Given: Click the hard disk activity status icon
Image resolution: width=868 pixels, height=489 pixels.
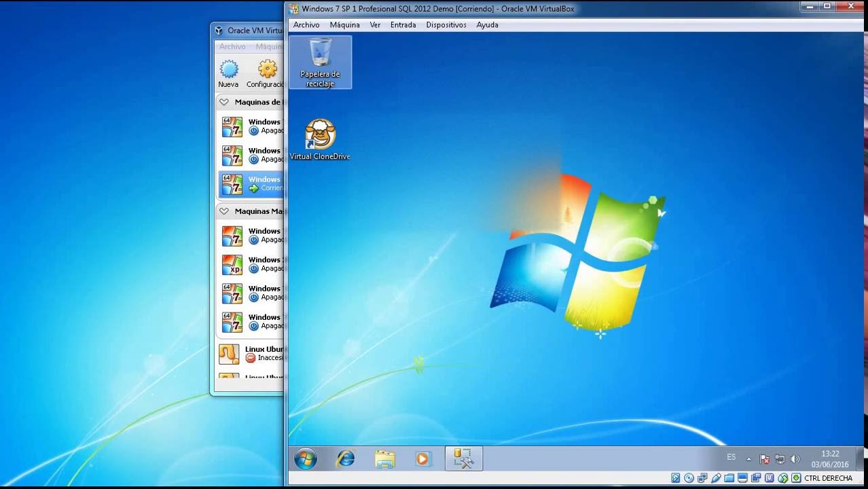Looking at the screenshot, I should point(676,478).
